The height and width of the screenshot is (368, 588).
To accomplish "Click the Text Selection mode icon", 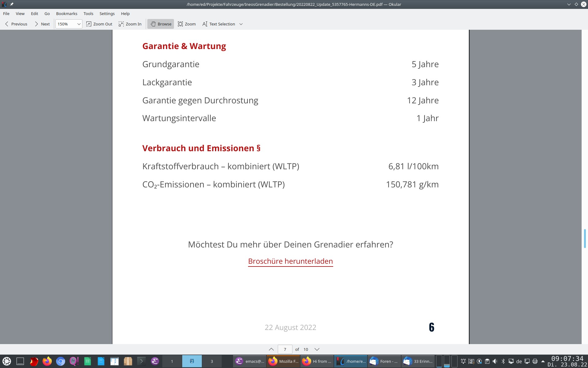I will pyautogui.click(x=205, y=24).
